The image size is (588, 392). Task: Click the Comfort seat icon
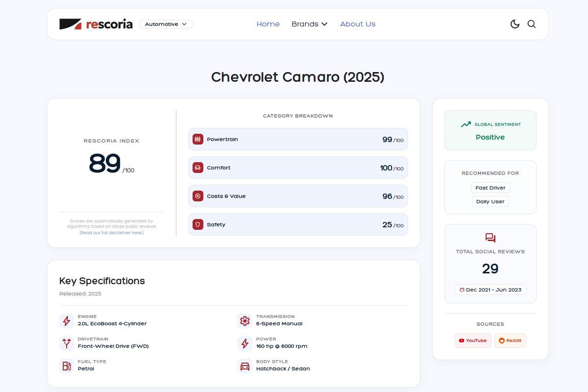[x=198, y=168]
